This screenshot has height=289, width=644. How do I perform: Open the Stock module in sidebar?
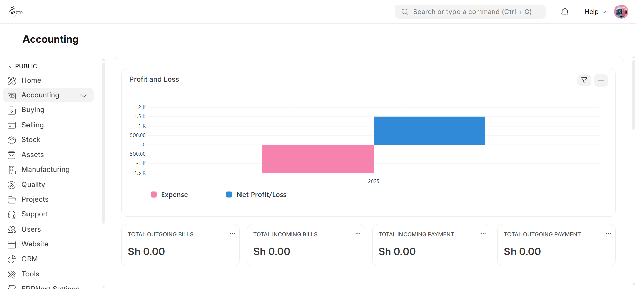coord(31,140)
